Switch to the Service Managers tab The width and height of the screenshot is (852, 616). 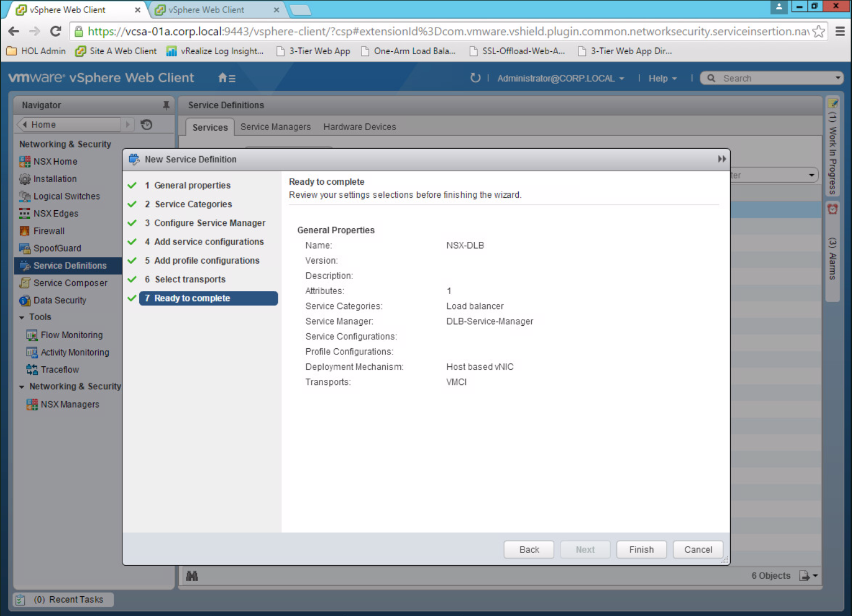click(275, 127)
